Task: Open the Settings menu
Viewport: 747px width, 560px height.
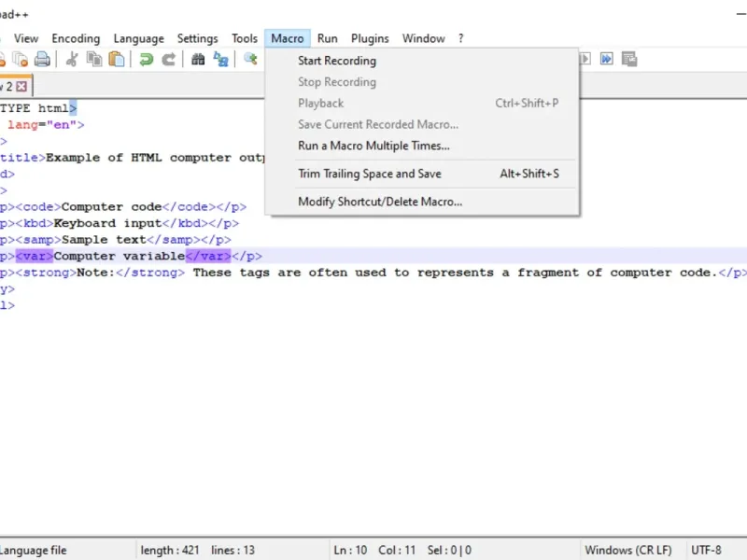Action: 197,38
